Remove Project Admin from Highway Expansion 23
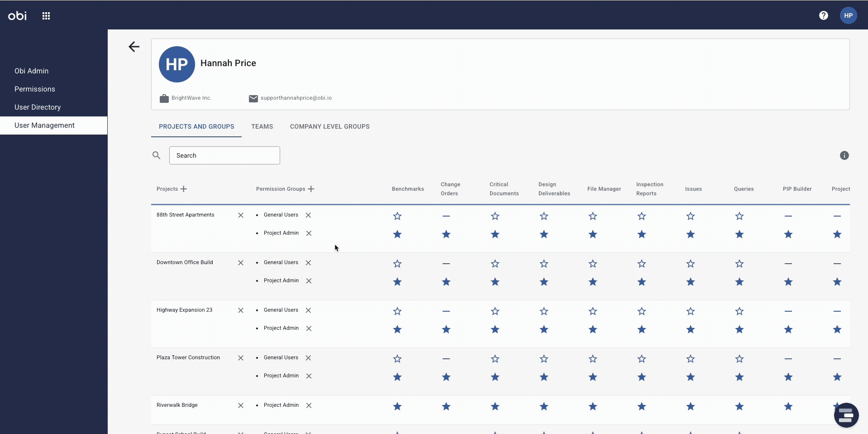 pos(309,328)
